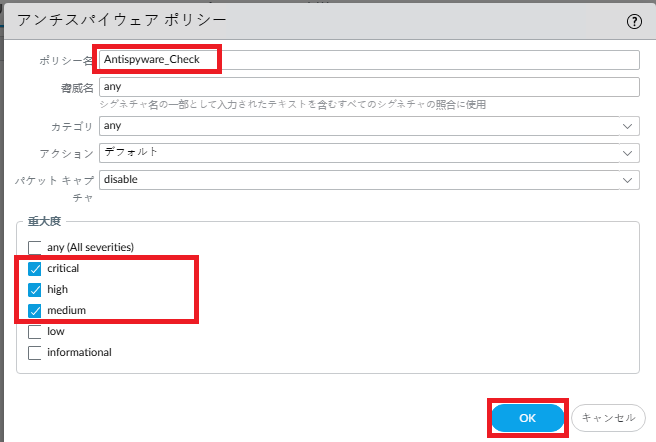Enable the any (All severities) checkbox

36,247
